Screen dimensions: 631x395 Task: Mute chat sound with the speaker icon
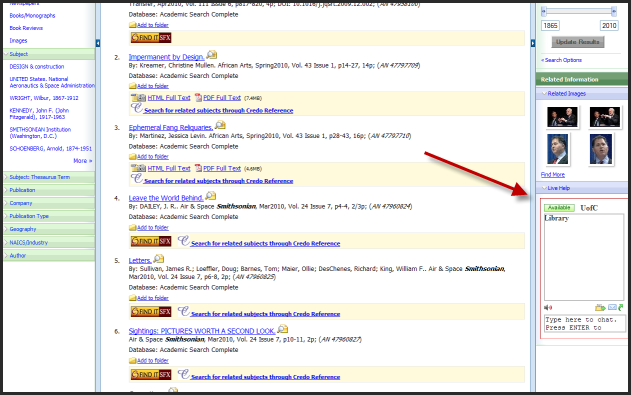pos(548,308)
